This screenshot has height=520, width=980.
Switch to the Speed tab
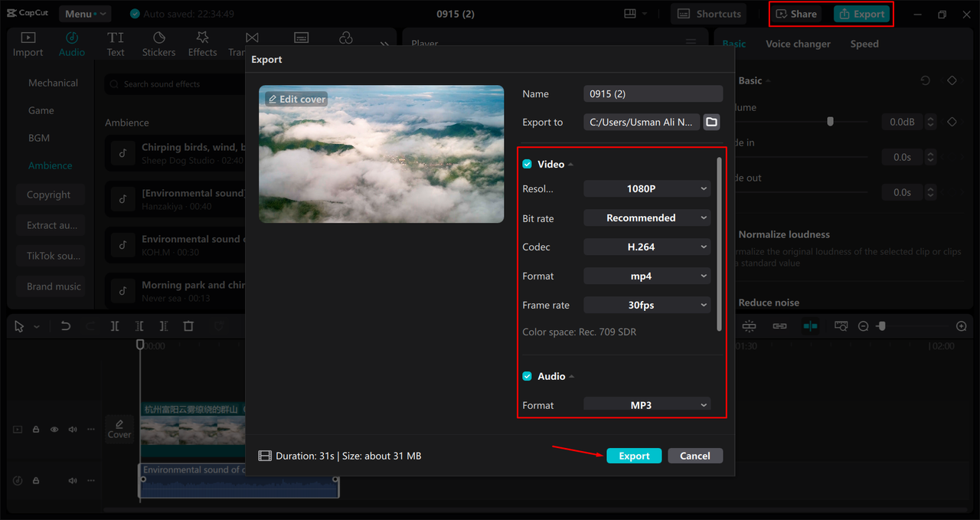[864, 44]
